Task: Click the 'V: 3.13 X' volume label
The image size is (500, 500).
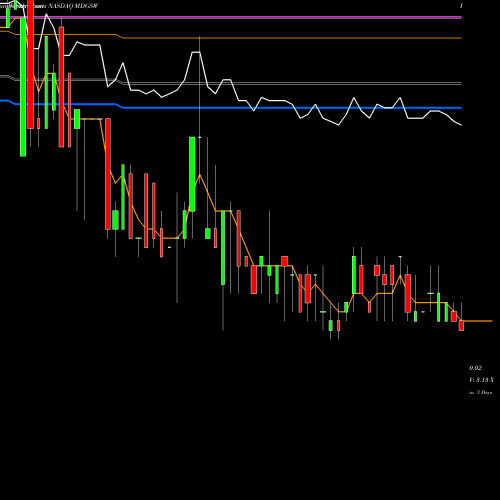Action: click(481, 380)
